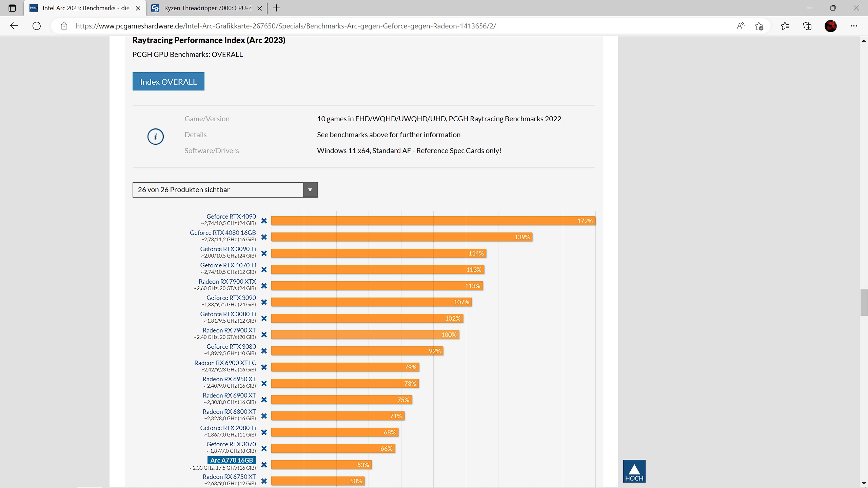Open the Collections icon in toolbar

coord(807,26)
